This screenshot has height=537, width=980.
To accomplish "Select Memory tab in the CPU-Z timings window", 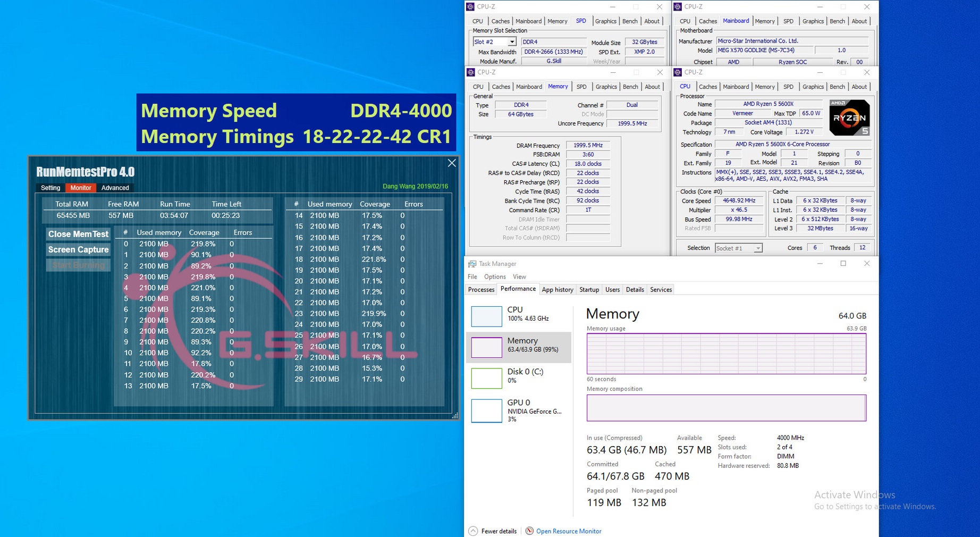I will coord(557,87).
